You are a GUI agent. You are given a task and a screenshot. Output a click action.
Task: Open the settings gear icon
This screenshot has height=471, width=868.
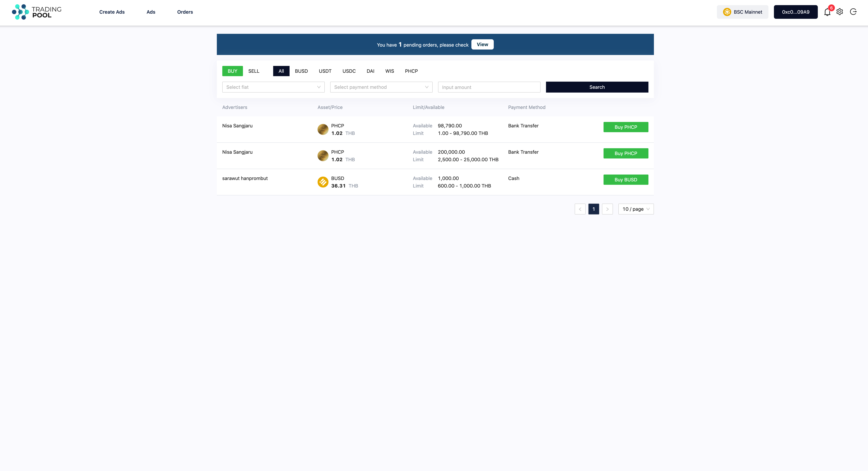(839, 12)
